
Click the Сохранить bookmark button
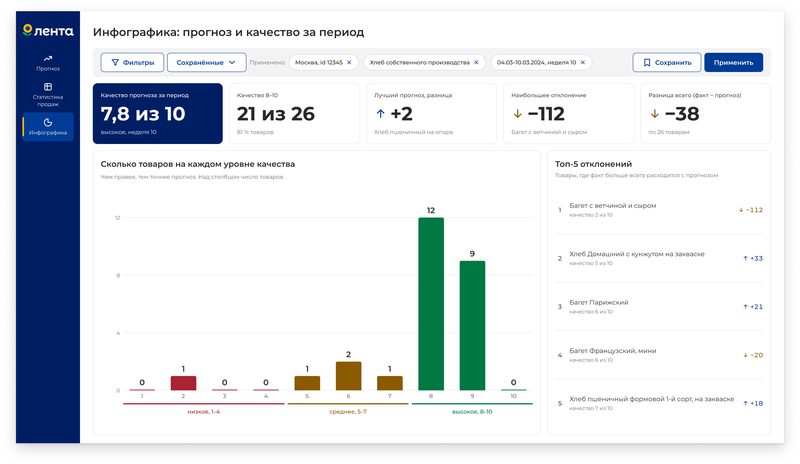667,62
